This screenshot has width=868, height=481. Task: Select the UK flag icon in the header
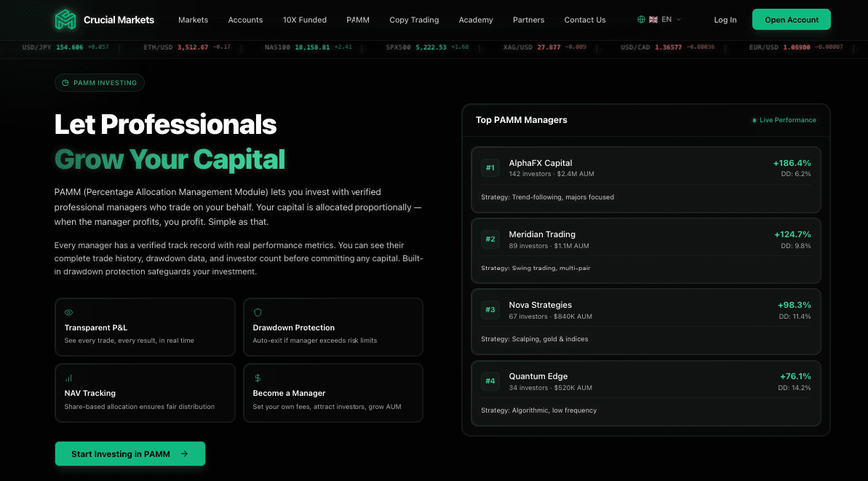(x=653, y=20)
